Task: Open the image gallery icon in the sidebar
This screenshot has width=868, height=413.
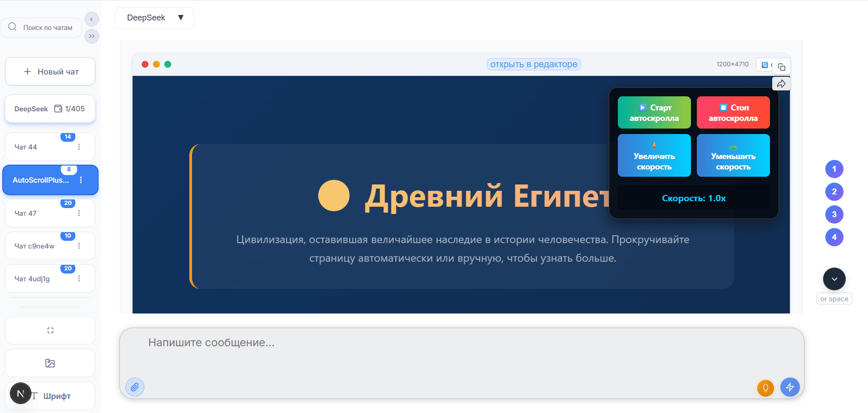Action: pos(50,363)
